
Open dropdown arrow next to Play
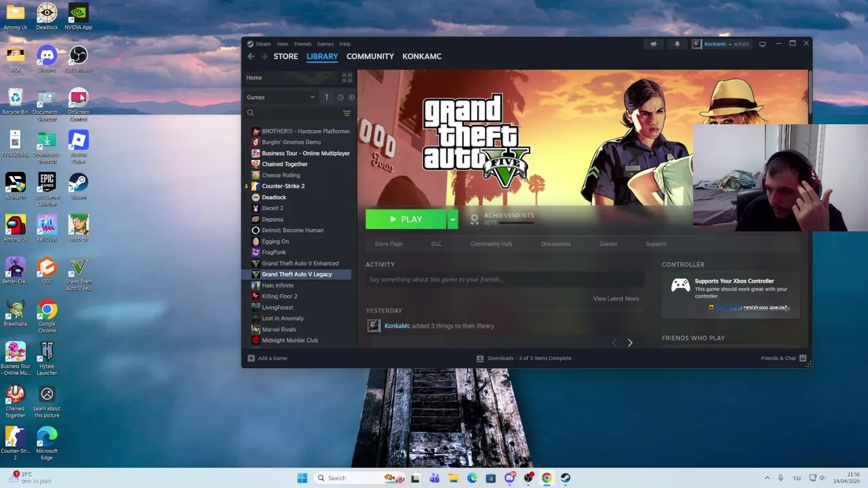coord(452,219)
